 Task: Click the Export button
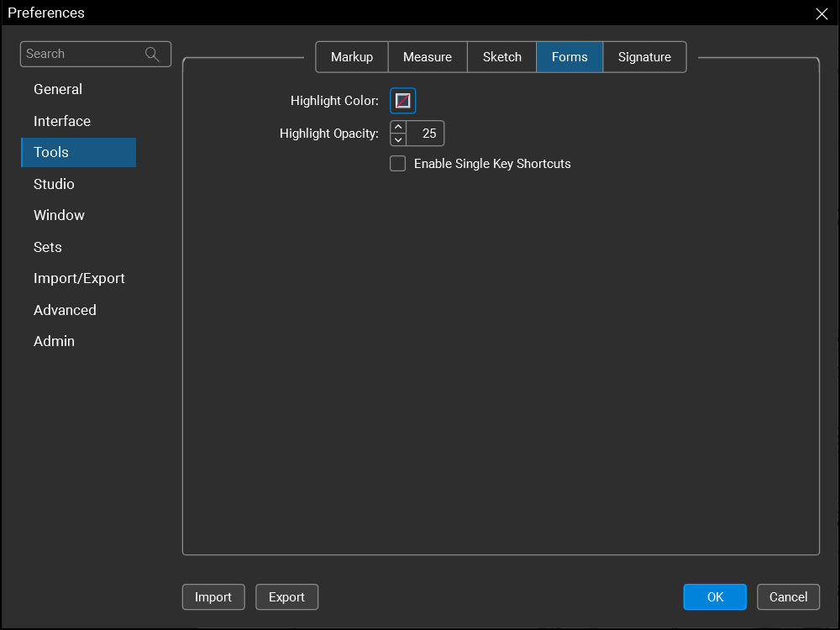click(x=286, y=597)
